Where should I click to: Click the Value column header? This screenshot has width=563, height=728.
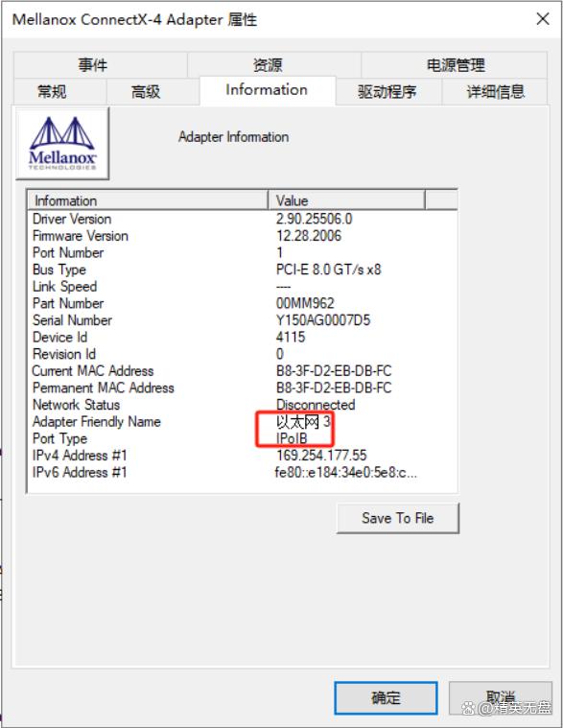click(x=346, y=200)
